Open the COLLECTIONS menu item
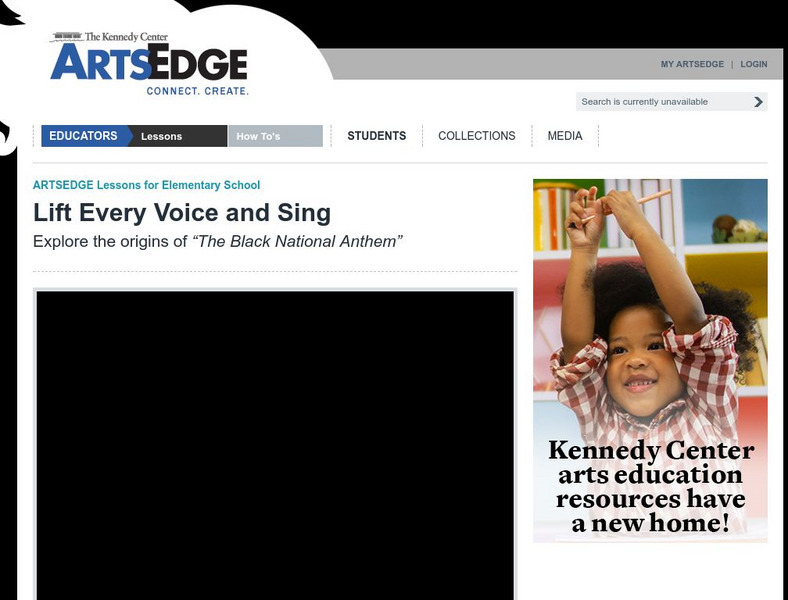 (476, 136)
